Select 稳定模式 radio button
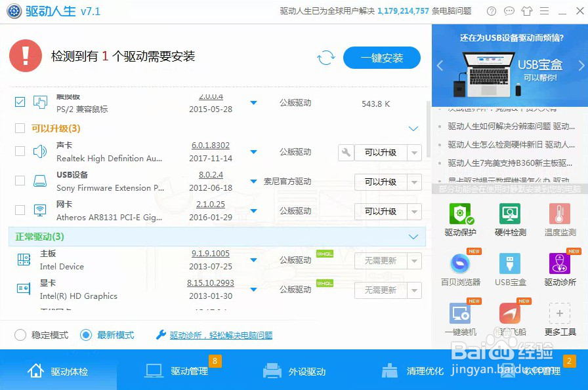Viewport: 588px width, 390px height. point(20,335)
